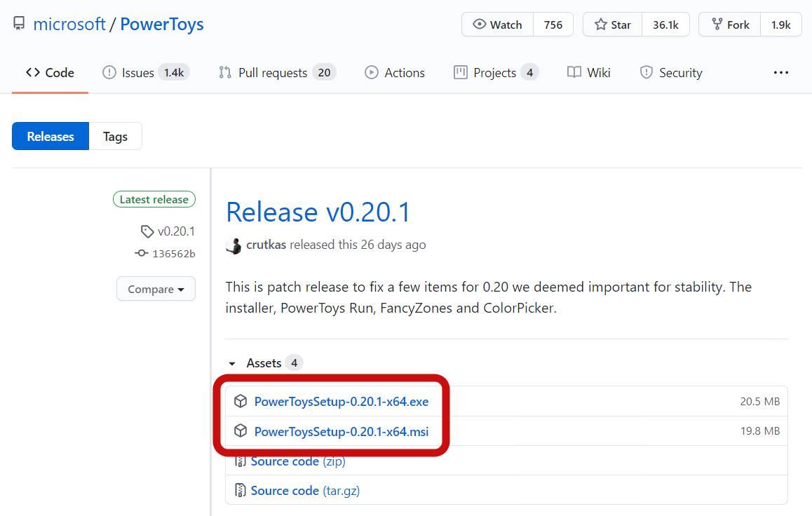The width and height of the screenshot is (812, 516).
Task: Click the play circle icon on Actions tab
Action: pos(372,72)
